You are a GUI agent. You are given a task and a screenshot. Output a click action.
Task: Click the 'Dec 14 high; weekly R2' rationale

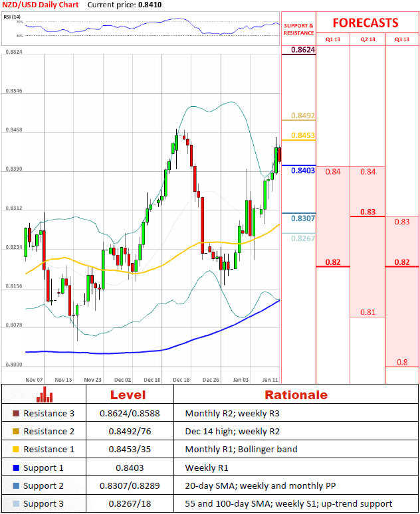[x=233, y=431]
